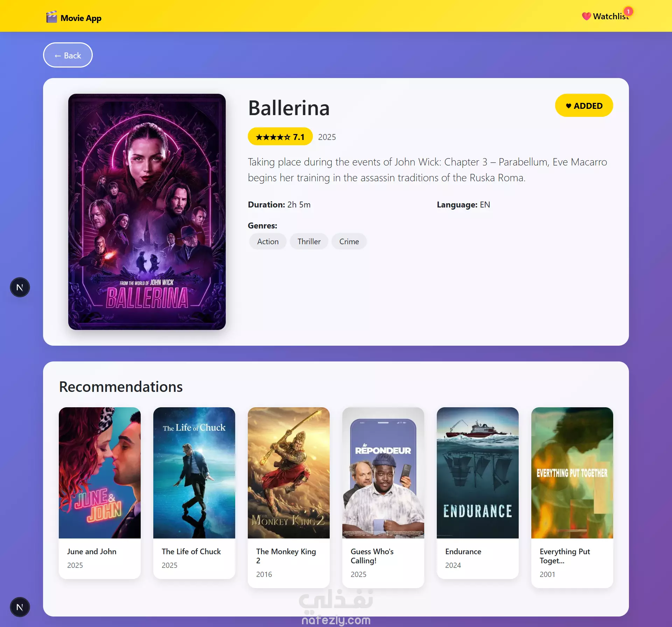Click the Ballerina movie poster image
Image resolution: width=672 pixels, height=627 pixels.
(147, 212)
